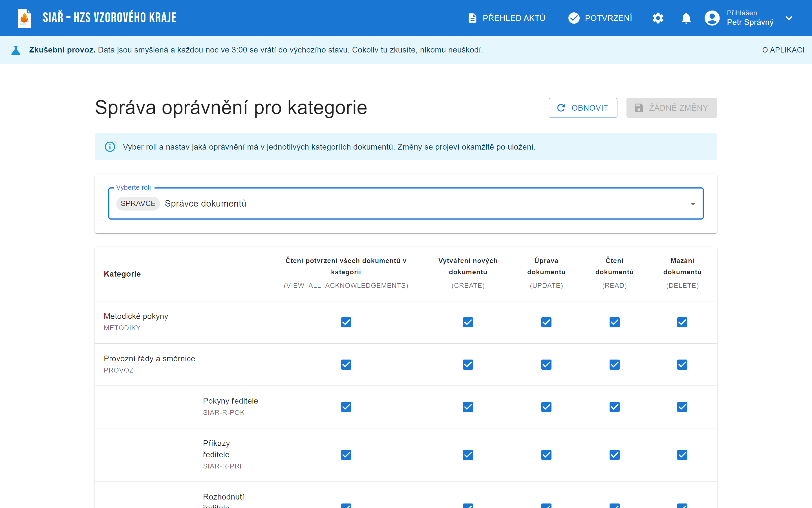The image size is (812, 508).
Task: Toggle VIEW_ALL_ACKNOWLEDGEMENTS for Metodické pokyny
Action: [x=346, y=322]
